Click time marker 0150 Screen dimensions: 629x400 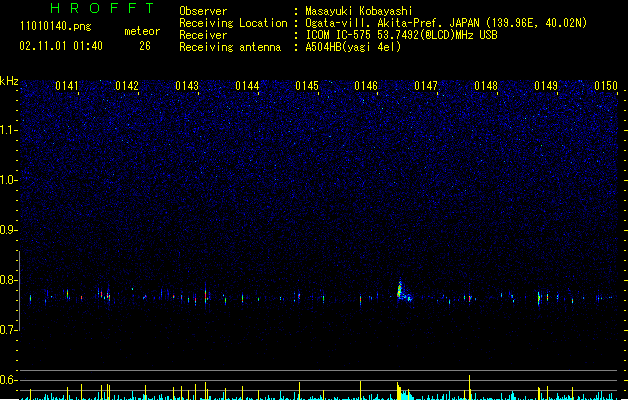pyautogui.click(x=606, y=86)
